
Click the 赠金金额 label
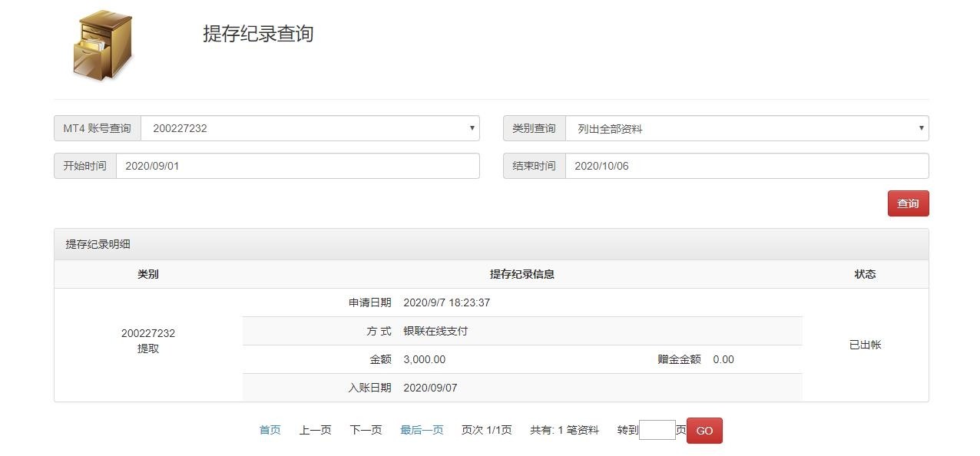[680, 359]
